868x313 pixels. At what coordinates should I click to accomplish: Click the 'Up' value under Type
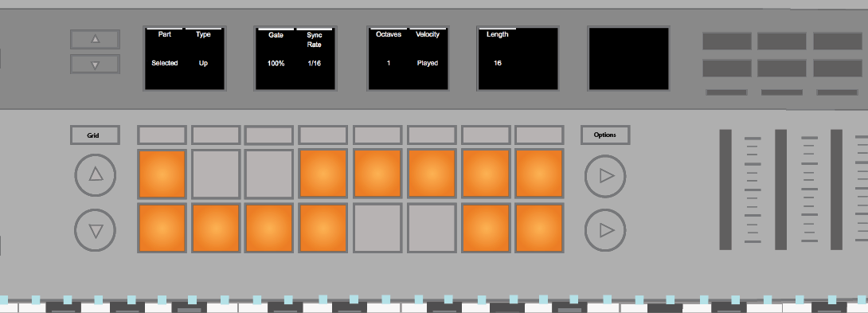pos(203,63)
